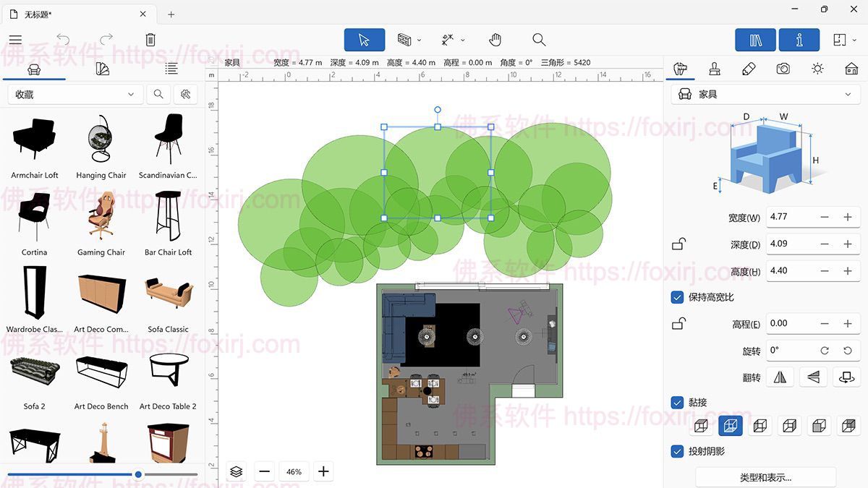Open the sun lighting tab in inspector
868x488 pixels.
[817, 69]
